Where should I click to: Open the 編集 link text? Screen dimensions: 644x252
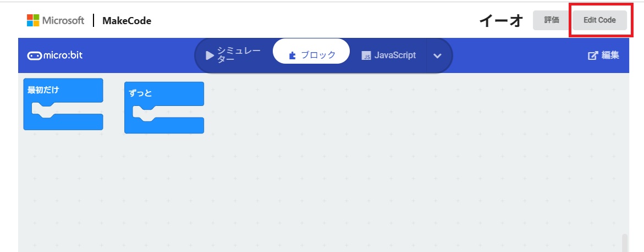click(610, 55)
